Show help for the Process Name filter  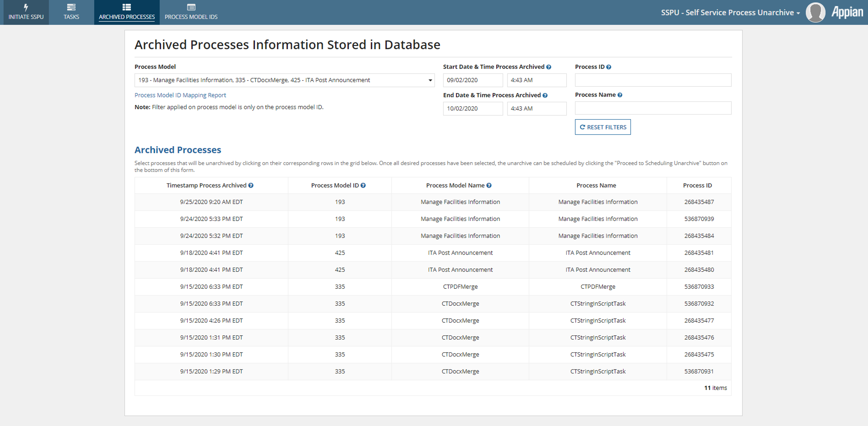620,95
